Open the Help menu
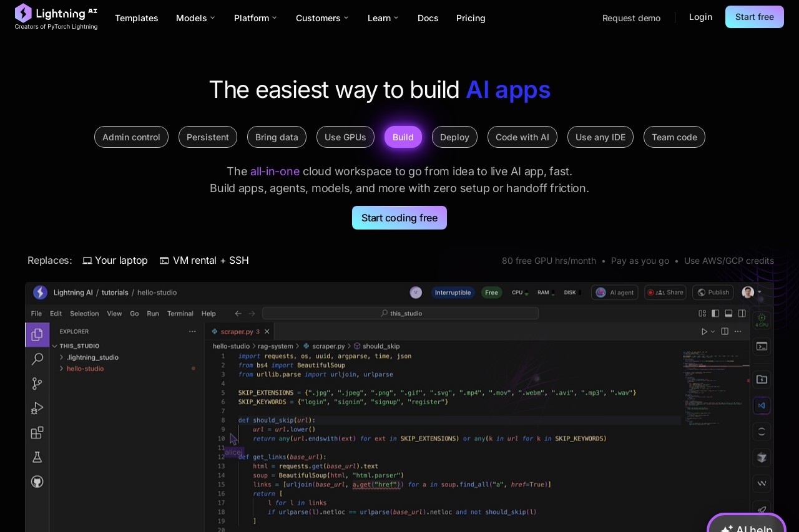 point(208,313)
